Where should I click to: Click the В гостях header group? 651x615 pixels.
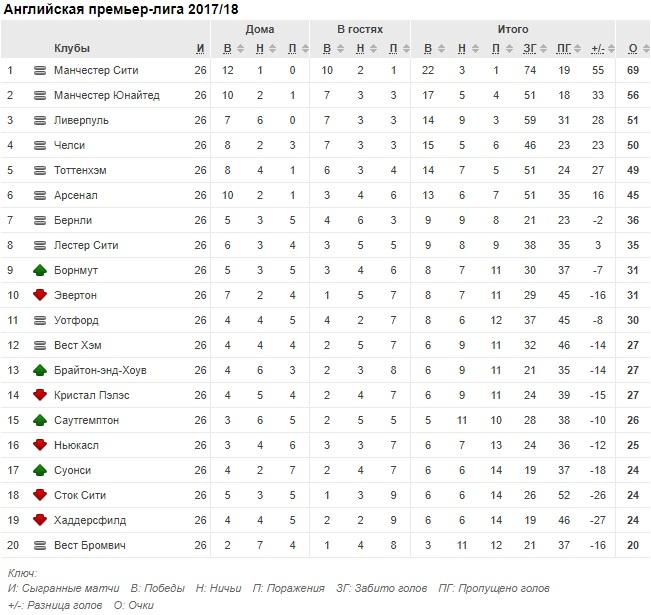pos(360,30)
